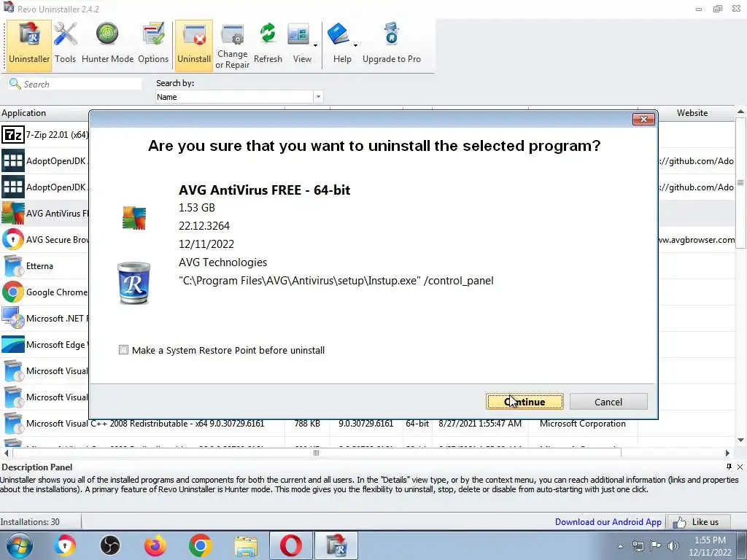Open the Windows Start menu
Screen dimensions: 747x560
coord(20,545)
